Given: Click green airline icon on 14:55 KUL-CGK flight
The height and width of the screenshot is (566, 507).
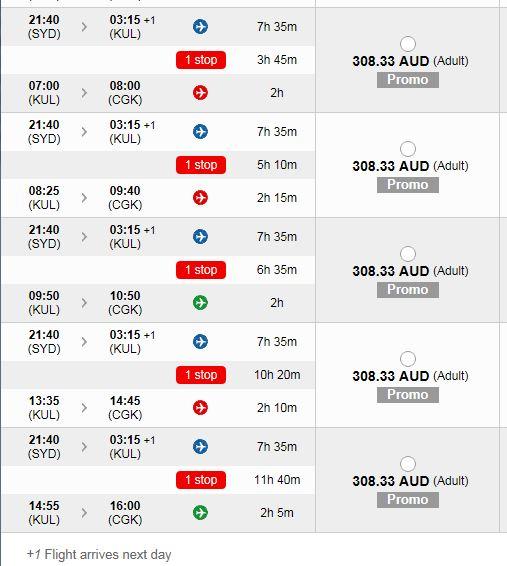Looking at the screenshot, I should [x=200, y=513].
